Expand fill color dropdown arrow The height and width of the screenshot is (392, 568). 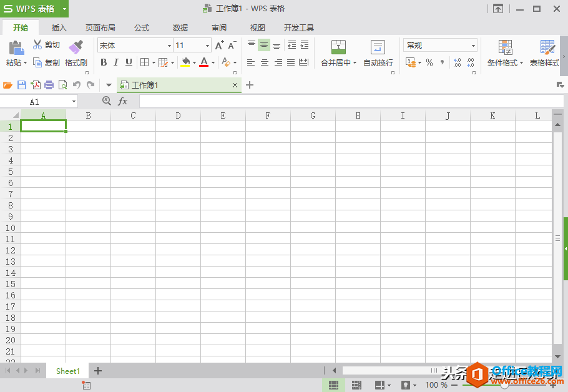(195, 62)
